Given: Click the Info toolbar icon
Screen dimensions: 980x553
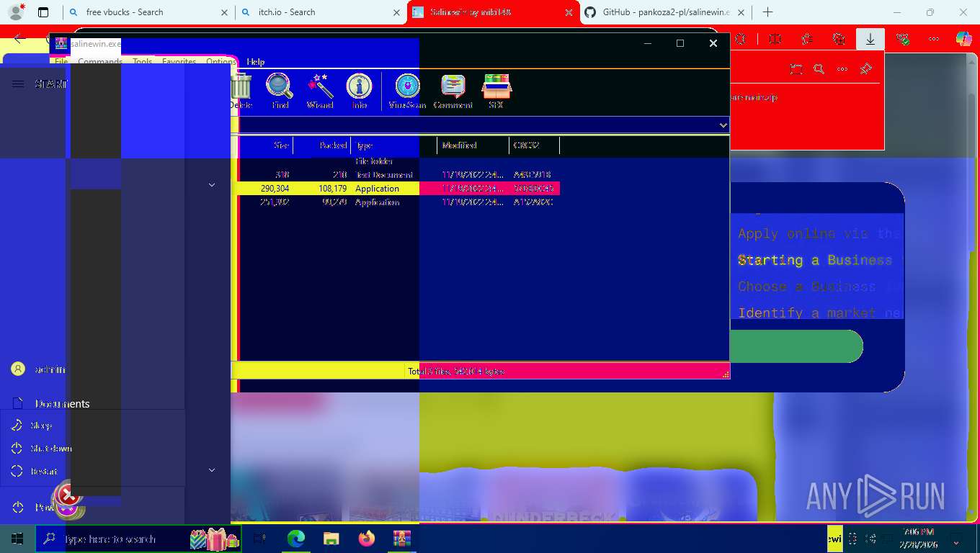Looking at the screenshot, I should (360, 91).
